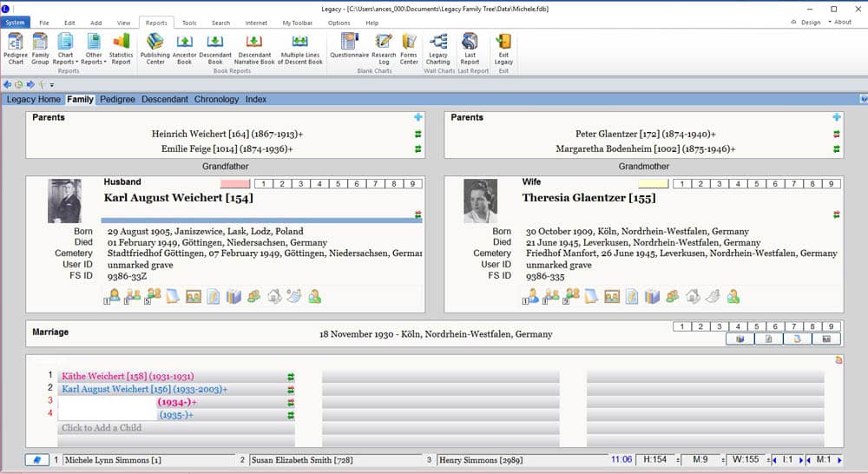Open the Family Group report
Viewport: 868px width, 474px height.
(x=40, y=49)
